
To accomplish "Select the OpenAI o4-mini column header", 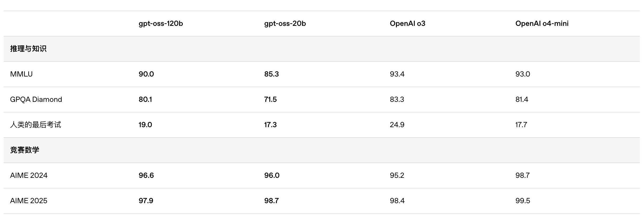I will pos(542,23).
